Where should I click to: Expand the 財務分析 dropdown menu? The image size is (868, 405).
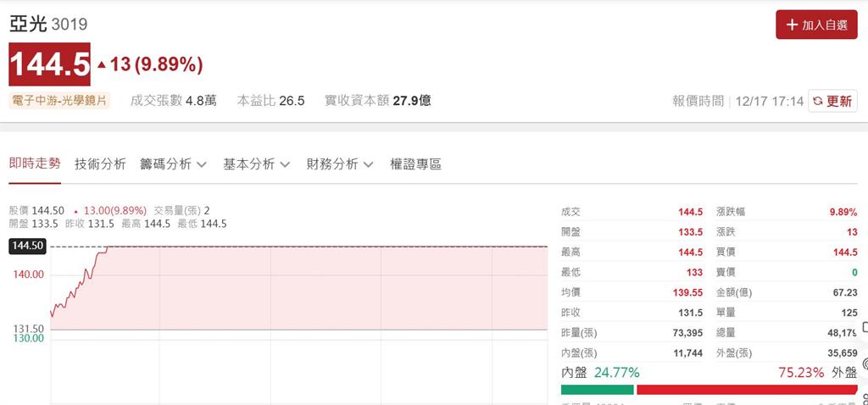(340, 164)
